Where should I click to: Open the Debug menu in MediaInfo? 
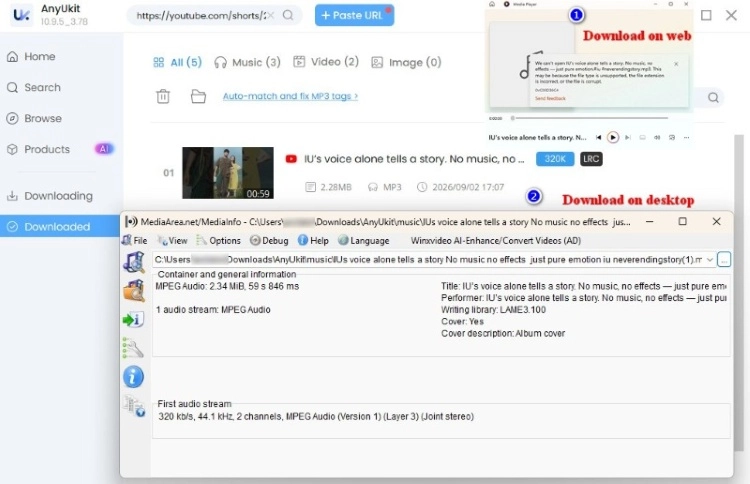pyautogui.click(x=269, y=241)
